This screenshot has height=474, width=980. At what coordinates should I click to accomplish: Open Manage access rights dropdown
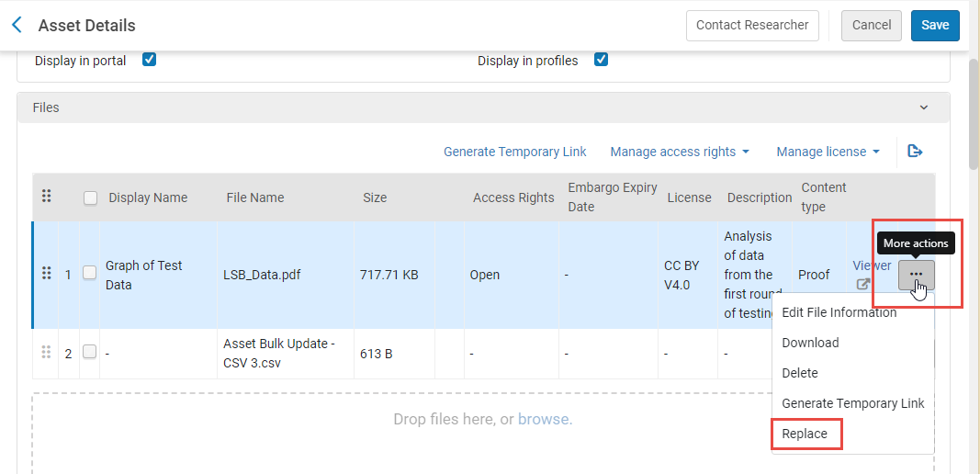680,152
